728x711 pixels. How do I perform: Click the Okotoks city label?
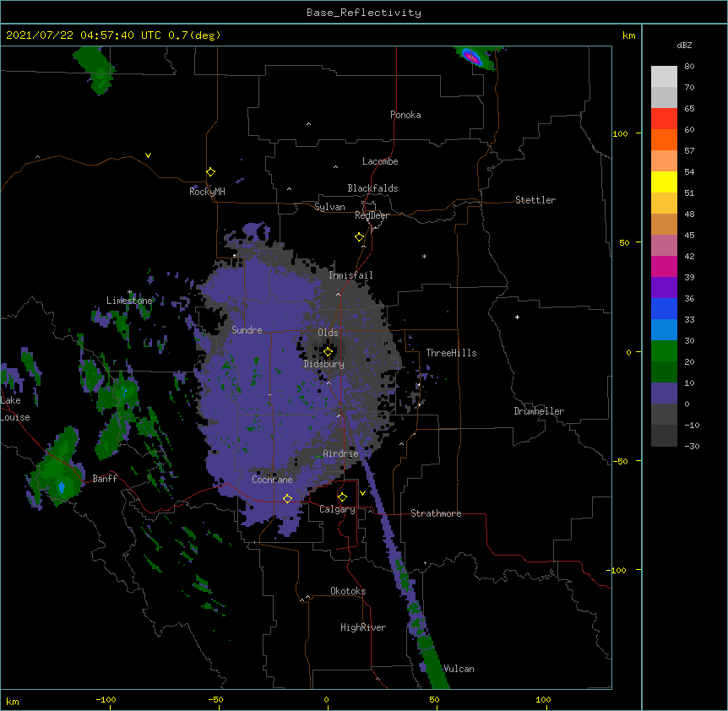(348, 591)
